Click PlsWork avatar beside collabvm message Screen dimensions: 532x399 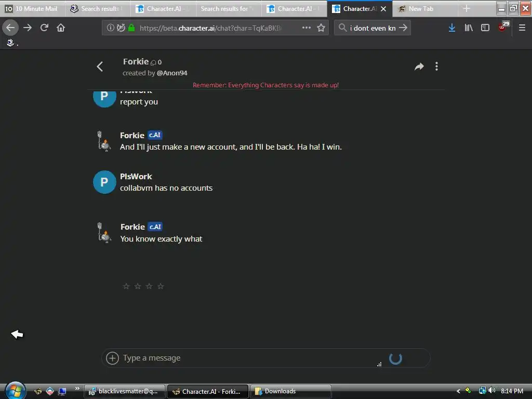coord(104,182)
